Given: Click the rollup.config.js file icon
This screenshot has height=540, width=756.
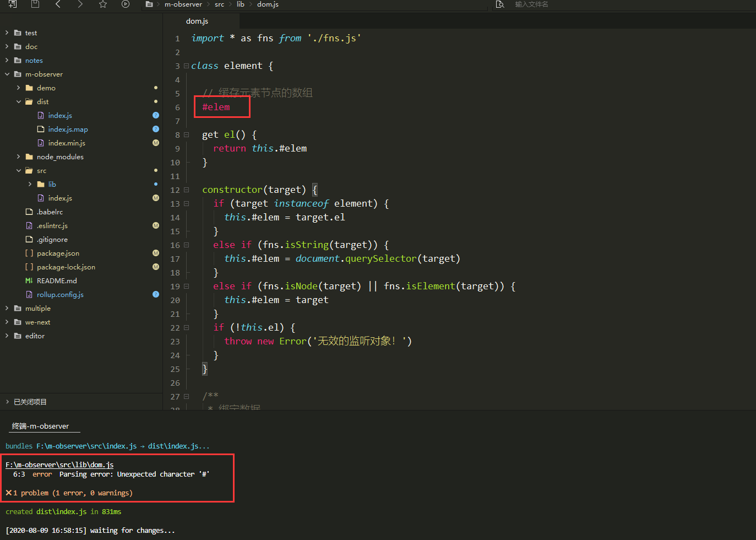Looking at the screenshot, I should (x=29, y=294).
